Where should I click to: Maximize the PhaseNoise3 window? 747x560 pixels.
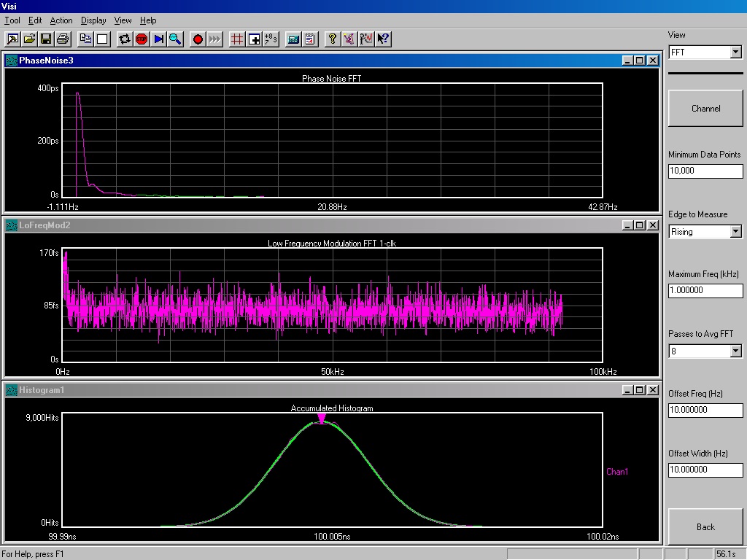click(x=640, y=61)
